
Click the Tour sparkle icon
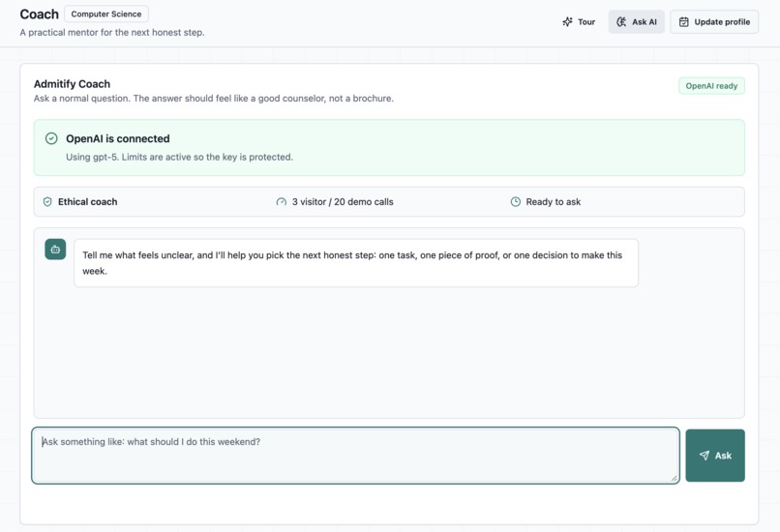tap(567, 22)
